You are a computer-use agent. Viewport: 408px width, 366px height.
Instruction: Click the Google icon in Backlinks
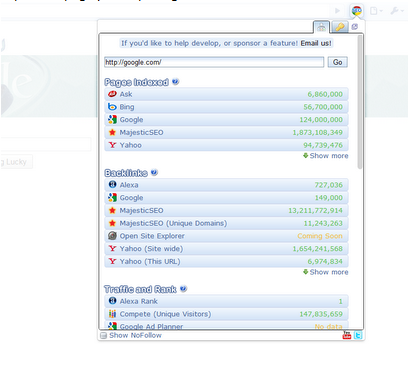[112, 197]
